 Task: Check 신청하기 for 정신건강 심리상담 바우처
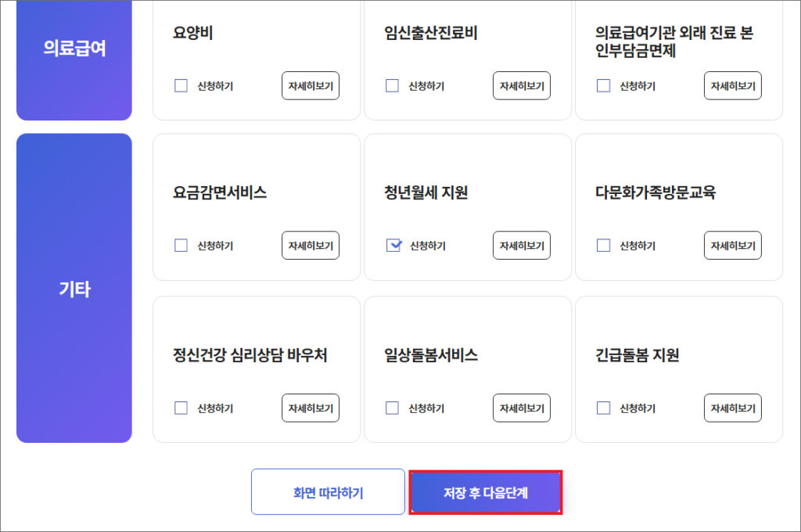coord(181,408)
